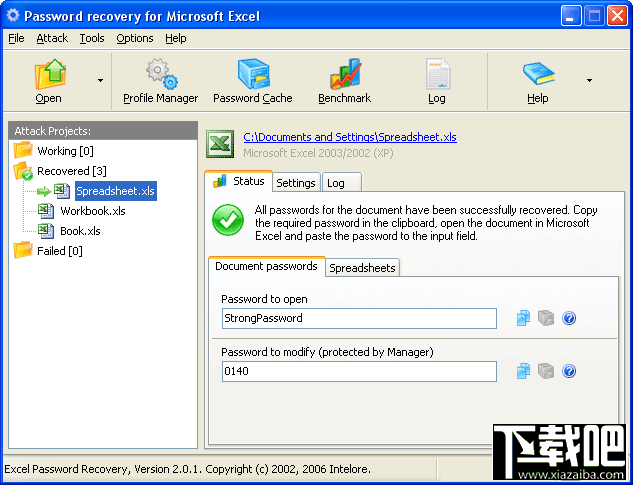Open the Help menu
The image size is (633, 485).
[x=176, y=38]
